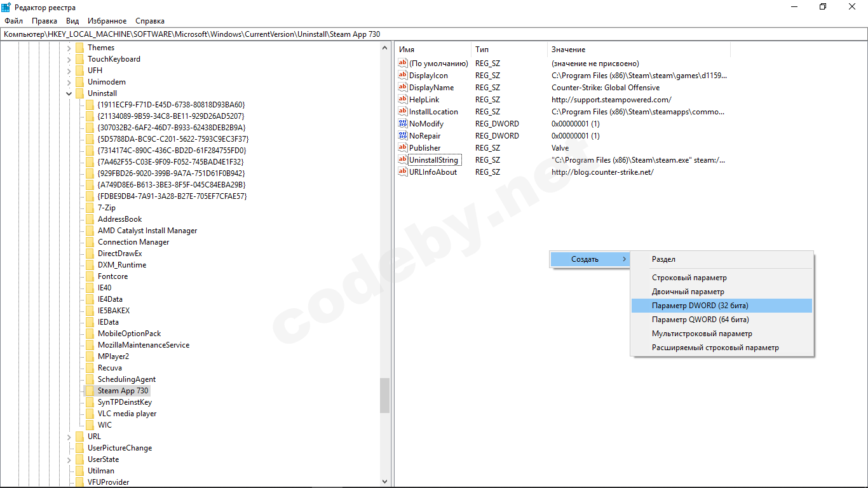Click the Имя column header
Image resolution: width=868 pixels, height=488 pixels.
point(433,50)
